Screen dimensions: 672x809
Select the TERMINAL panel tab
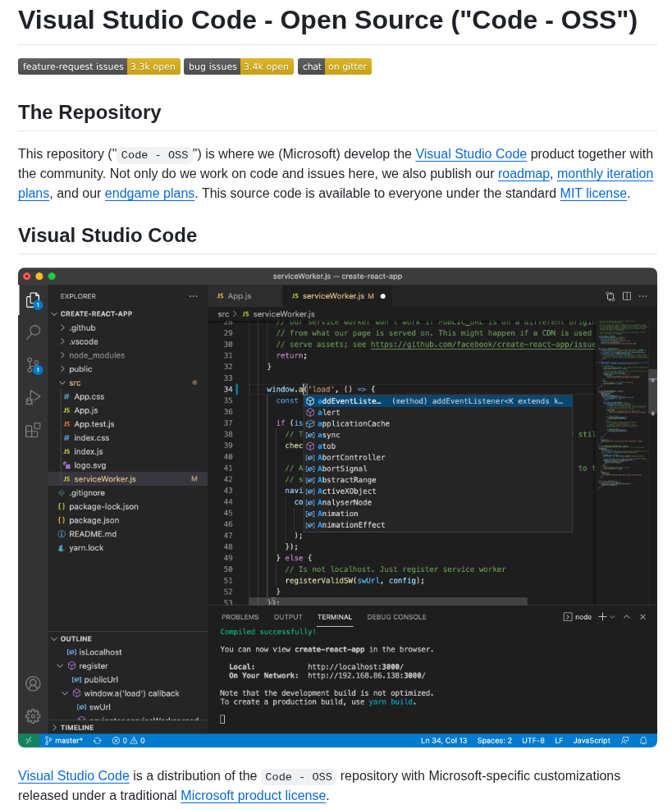click(335, 617)
